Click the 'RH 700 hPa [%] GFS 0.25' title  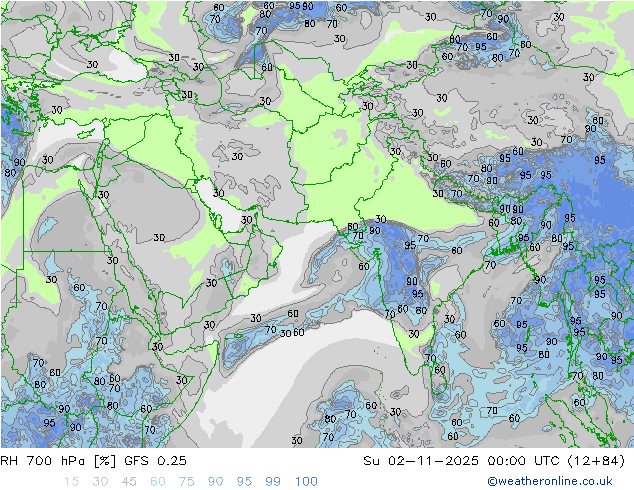point(93,461)
